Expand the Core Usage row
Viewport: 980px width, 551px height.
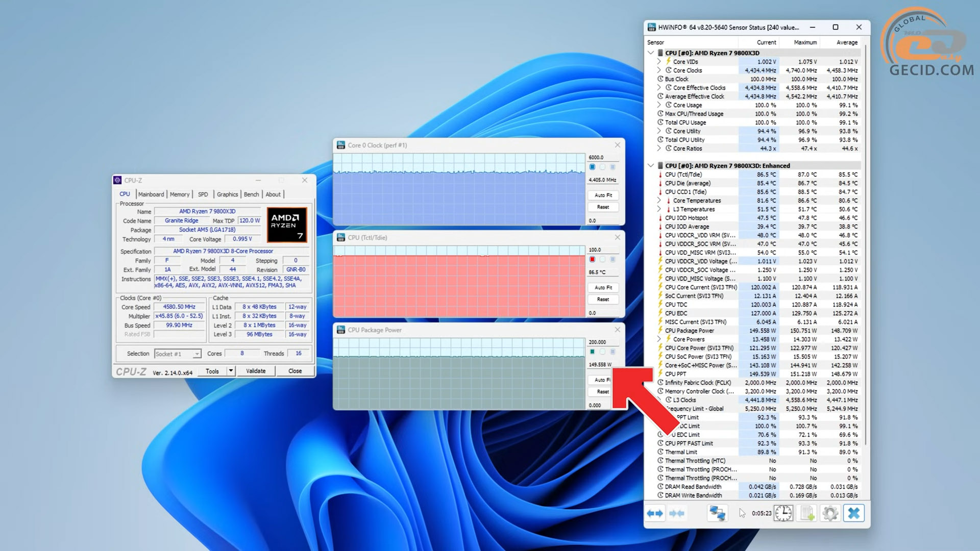click(659, 105)
